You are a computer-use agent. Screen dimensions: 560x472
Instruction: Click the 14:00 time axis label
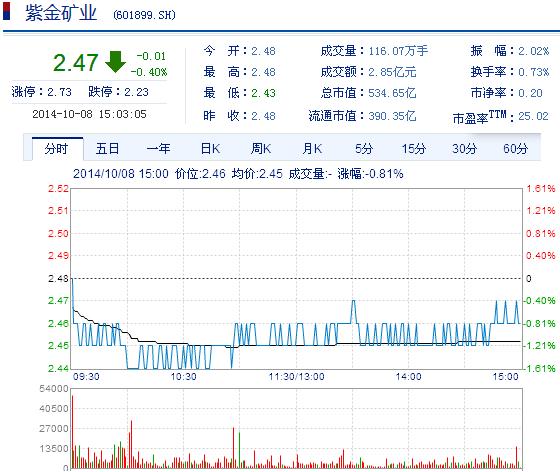408,377
